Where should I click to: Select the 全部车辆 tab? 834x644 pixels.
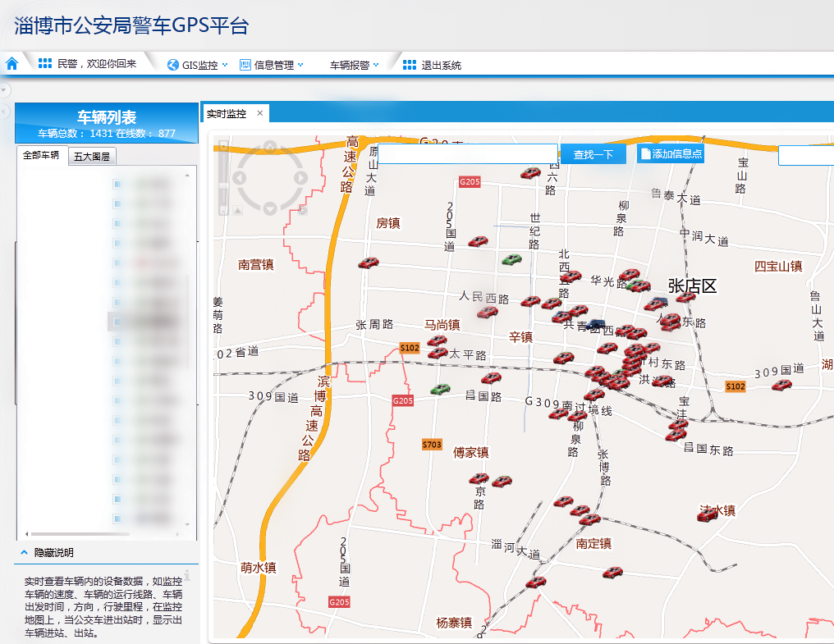coord(41,155)
